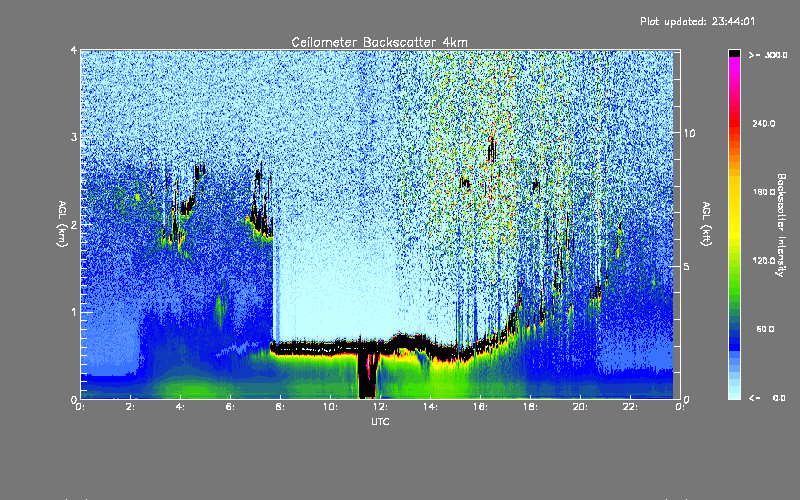
Task: Click the black cloud band above 10: UTC
Action: point(330,348)
